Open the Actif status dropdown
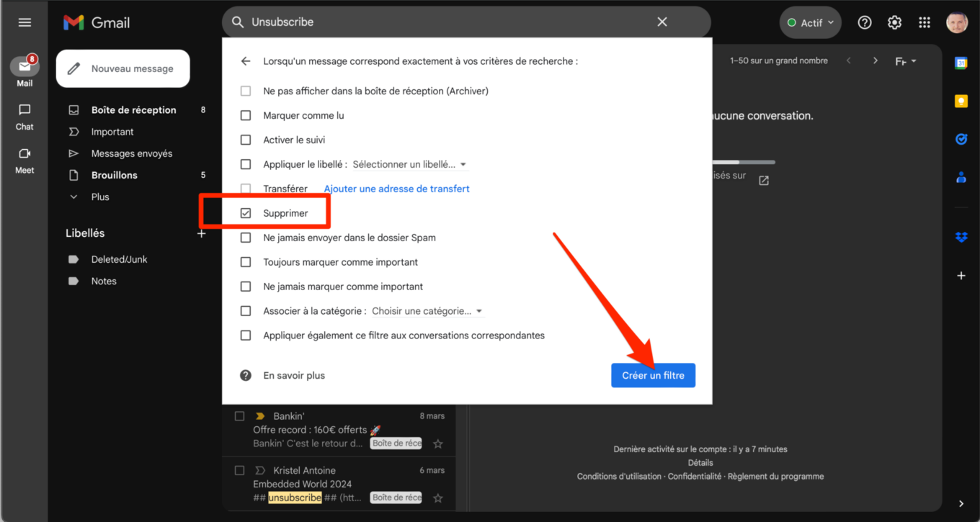The width and height of the screenshot is (980, 522). (x=811, y=22)
